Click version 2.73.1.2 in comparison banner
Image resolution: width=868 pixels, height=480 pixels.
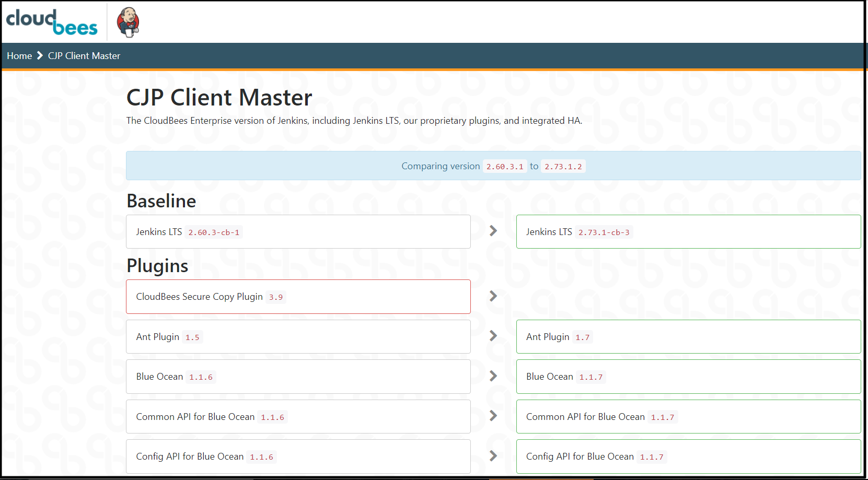click(563, 167)
